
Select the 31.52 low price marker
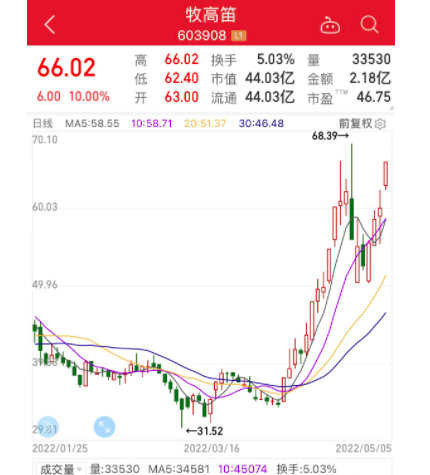pyautogui.click(x=204, y=431)
